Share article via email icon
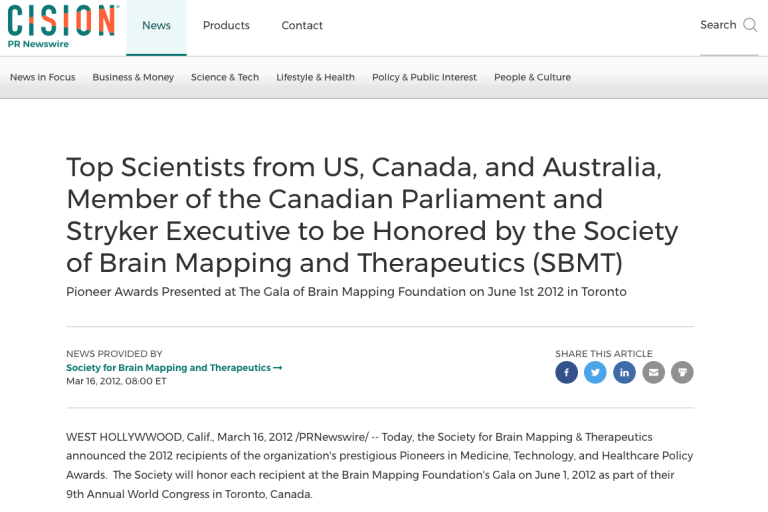This screenshot has height=512, width=768. pos(653,373)
